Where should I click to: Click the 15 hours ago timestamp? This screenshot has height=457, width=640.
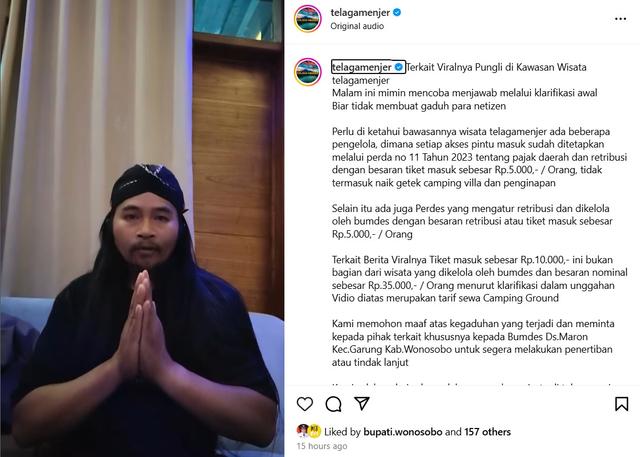coord(322,446)
